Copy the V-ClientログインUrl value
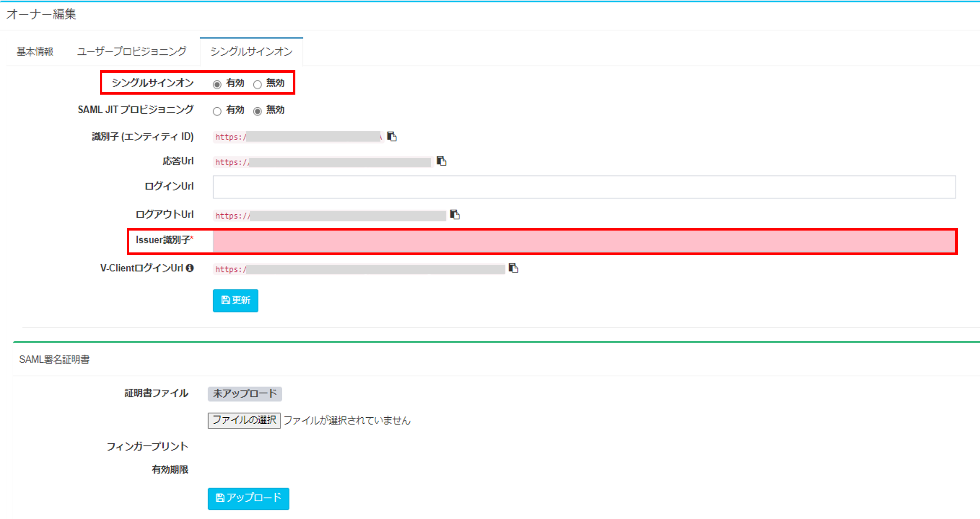Image resolution: width=980 pixels, height=519 pixels. [x=513, y=268]
